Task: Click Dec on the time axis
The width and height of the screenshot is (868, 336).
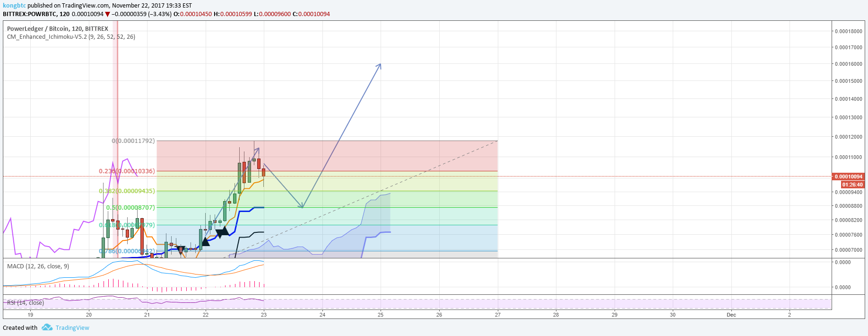Action: [x=731, y=315]
